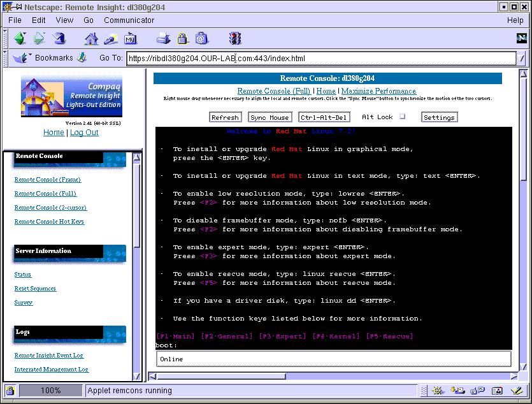The image size is (532, 404).
Task: Open the View menu
Action: 64,20
